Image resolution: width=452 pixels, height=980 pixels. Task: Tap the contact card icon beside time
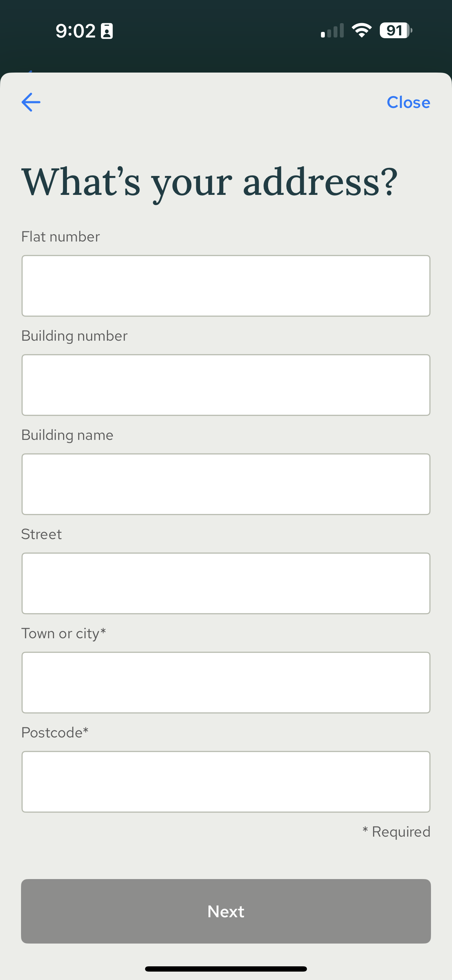107,31
